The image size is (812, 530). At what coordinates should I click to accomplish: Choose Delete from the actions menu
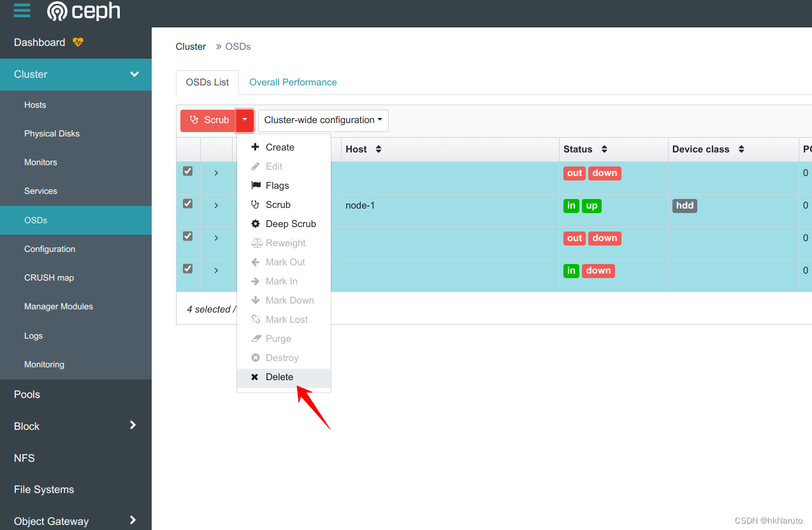pyautogui.click(x=284, y=377)
